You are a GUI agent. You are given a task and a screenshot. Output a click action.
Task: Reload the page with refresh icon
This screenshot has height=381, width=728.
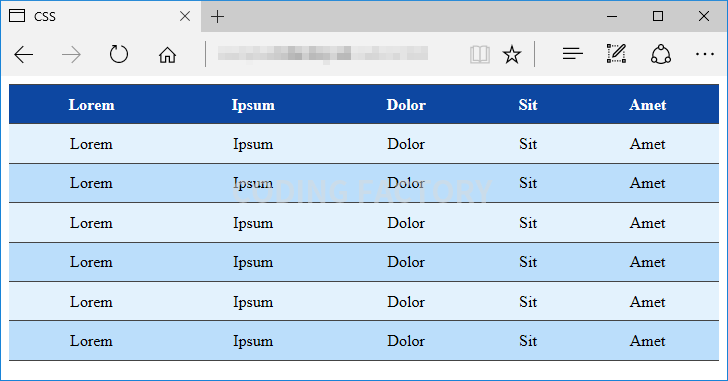point(119,54)
